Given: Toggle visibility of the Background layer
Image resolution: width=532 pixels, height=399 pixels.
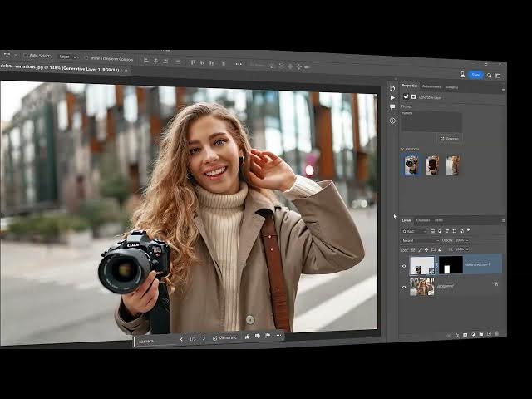Looking at the screenshot, I should pyautogui.click(x=404, y=287).
